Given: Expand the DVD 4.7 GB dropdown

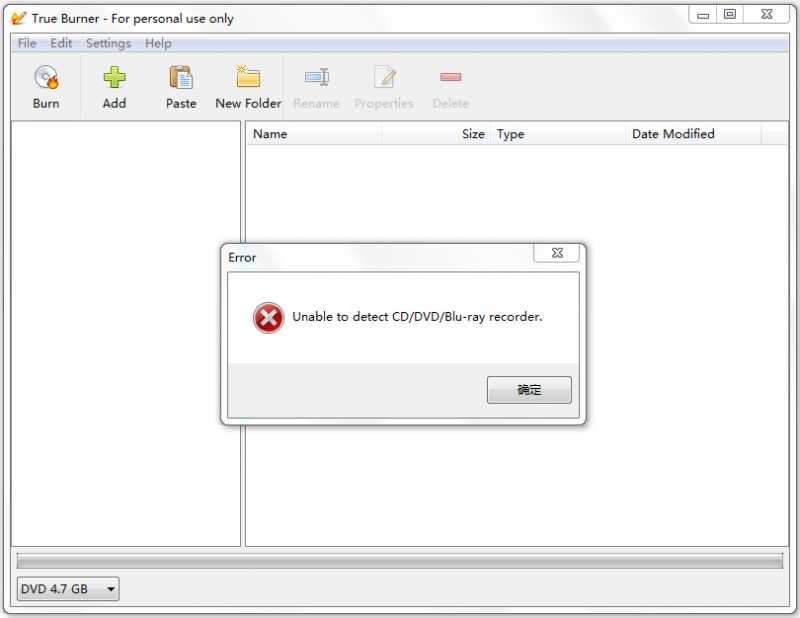Looking at the screenshot, I should click(68, 589).
